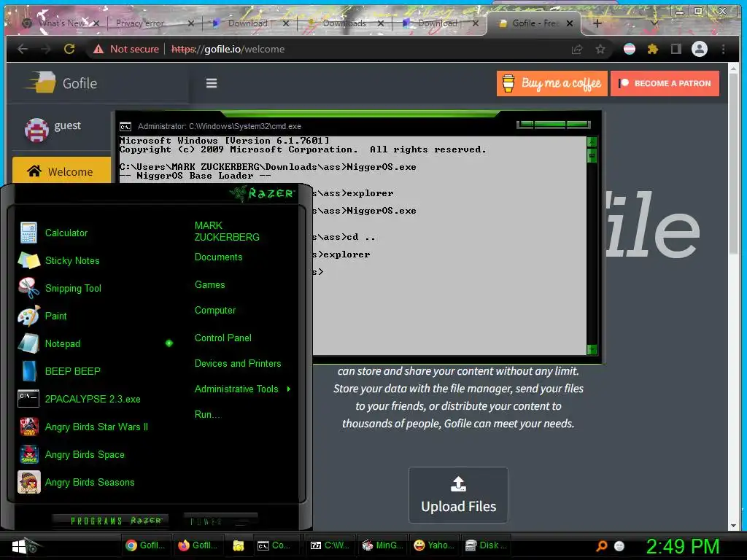The image size is (747, 560).
Task: Launch Angry Birds Seasons
Action: (76, 482)
